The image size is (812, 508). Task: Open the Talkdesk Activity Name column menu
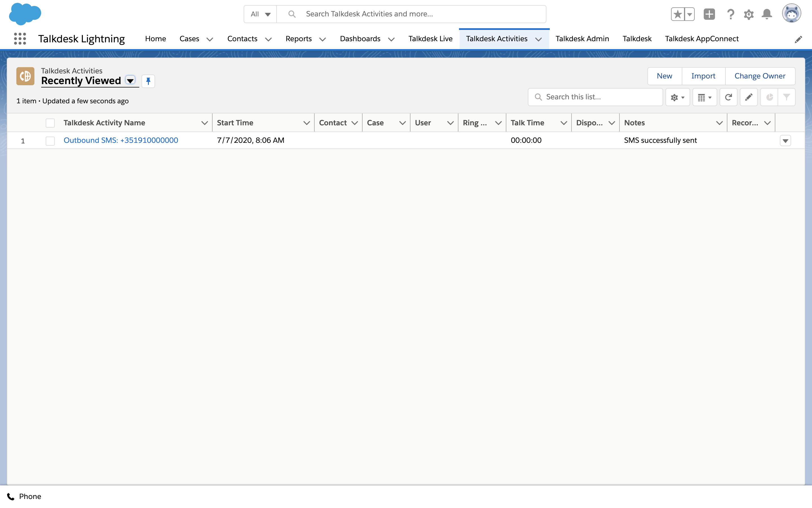204,123
